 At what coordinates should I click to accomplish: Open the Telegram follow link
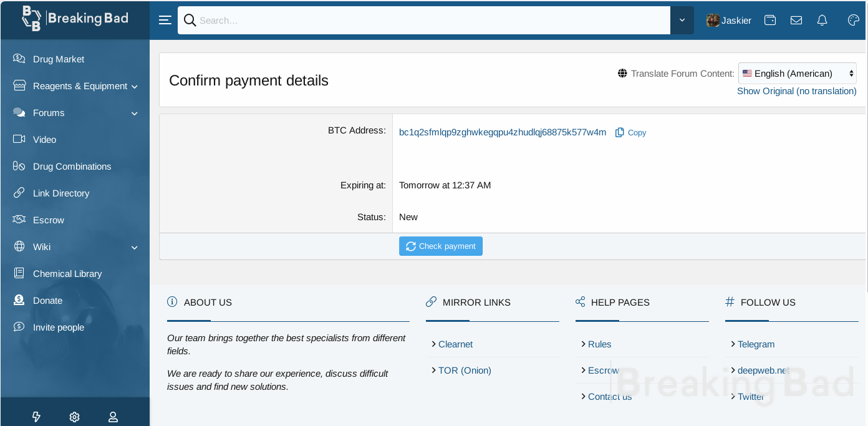coord(756,344)
